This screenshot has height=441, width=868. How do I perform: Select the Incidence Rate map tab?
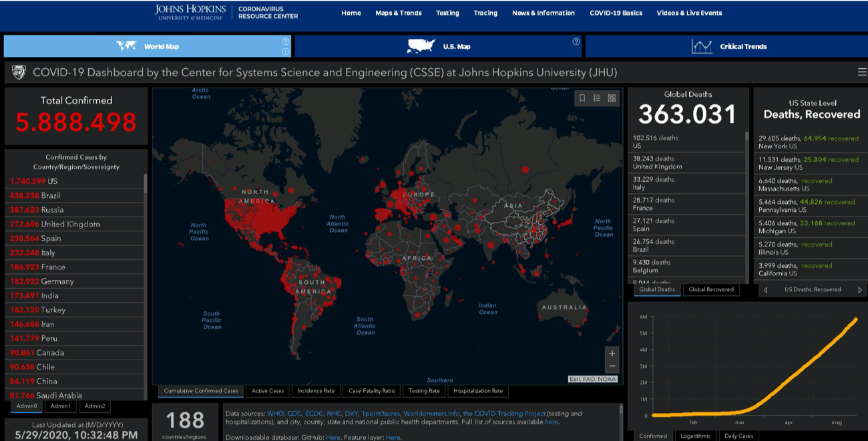316,391
